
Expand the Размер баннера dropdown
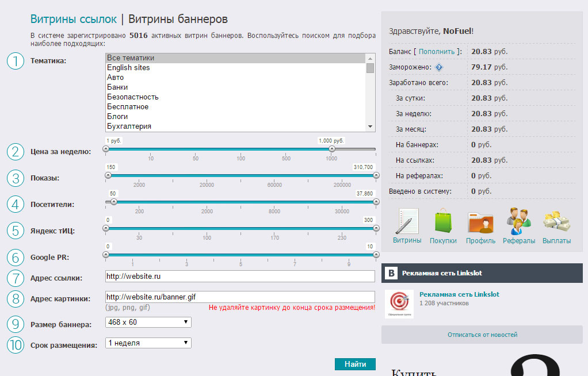(148, 323)
